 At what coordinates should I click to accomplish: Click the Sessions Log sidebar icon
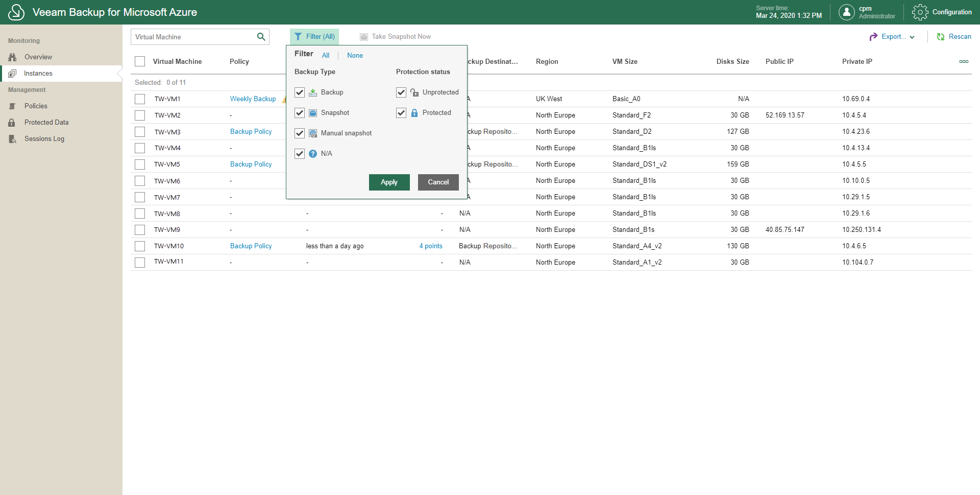[x=12, y=138]
